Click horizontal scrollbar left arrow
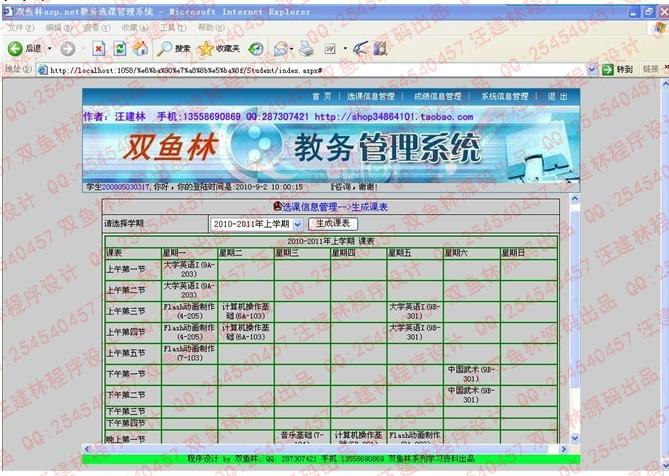 (87, 449)
